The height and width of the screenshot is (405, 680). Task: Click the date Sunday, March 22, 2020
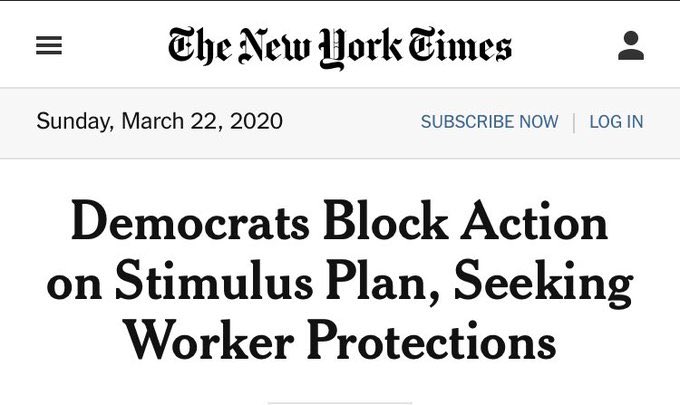(x=159, y=122)
